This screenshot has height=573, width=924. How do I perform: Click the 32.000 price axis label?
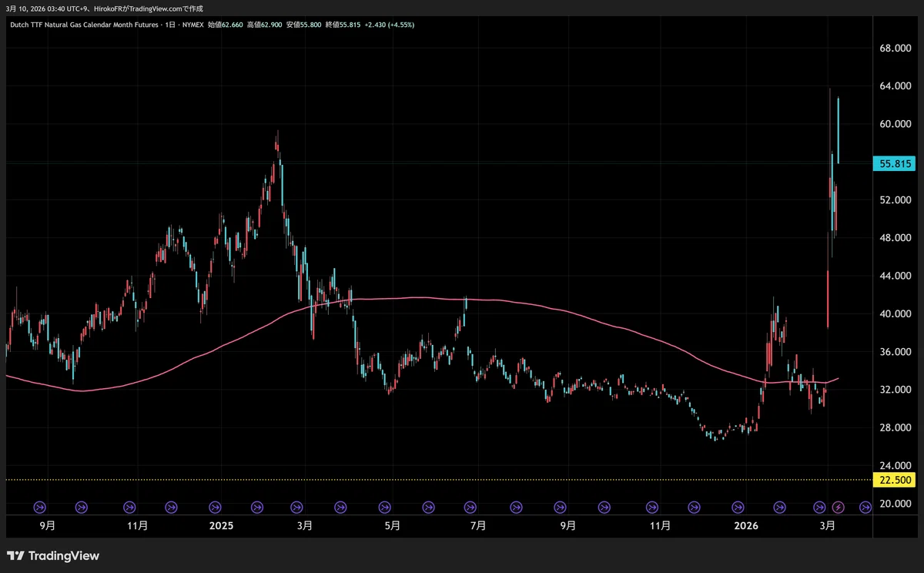pyautogui.click(x=895, y=390)
